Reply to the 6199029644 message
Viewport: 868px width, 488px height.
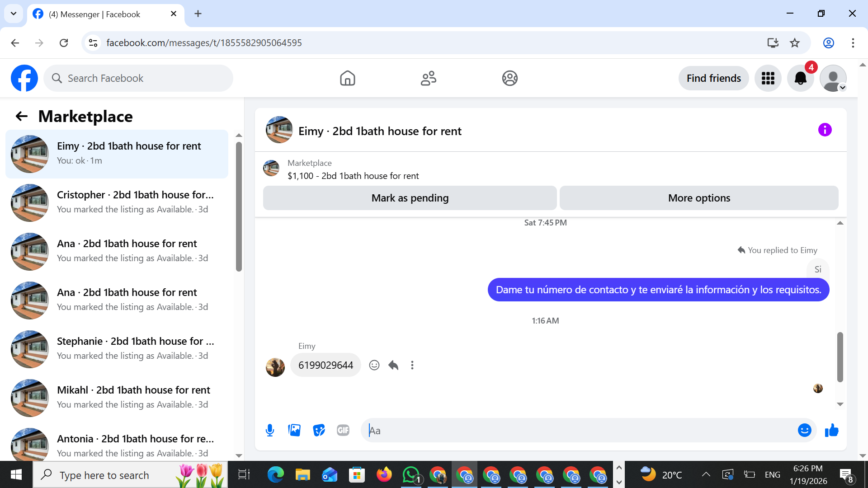(393, 365)
